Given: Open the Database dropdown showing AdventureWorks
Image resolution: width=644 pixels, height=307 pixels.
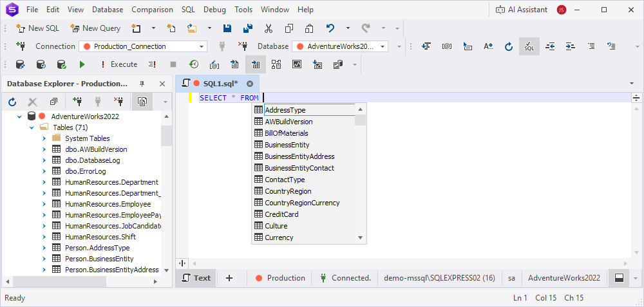Looking at the screenshot, I should tap(383, 46).
